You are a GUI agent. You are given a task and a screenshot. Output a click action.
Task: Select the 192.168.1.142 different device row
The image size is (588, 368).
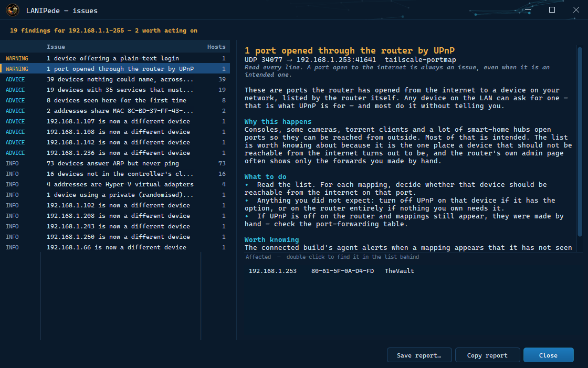(x=115, y=142)
